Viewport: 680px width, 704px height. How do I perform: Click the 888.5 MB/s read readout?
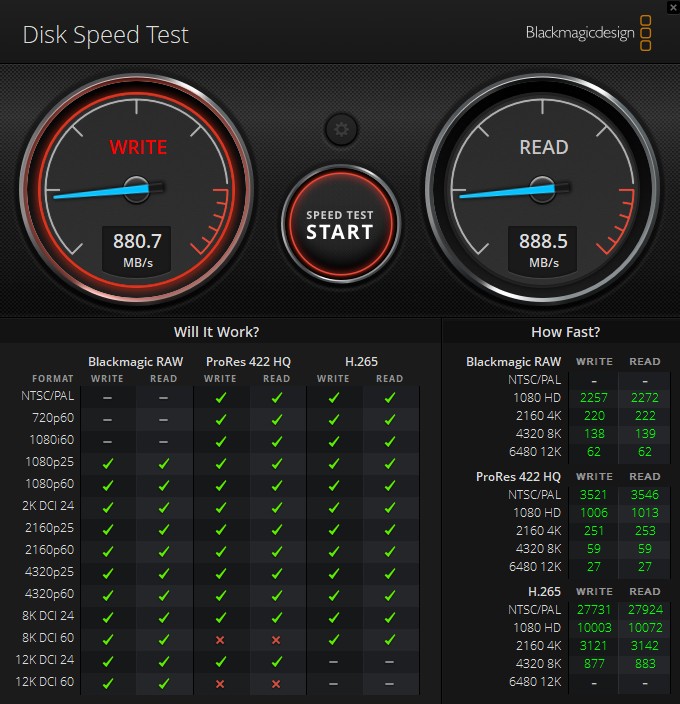pyautogui.click(x=543, y=249)
